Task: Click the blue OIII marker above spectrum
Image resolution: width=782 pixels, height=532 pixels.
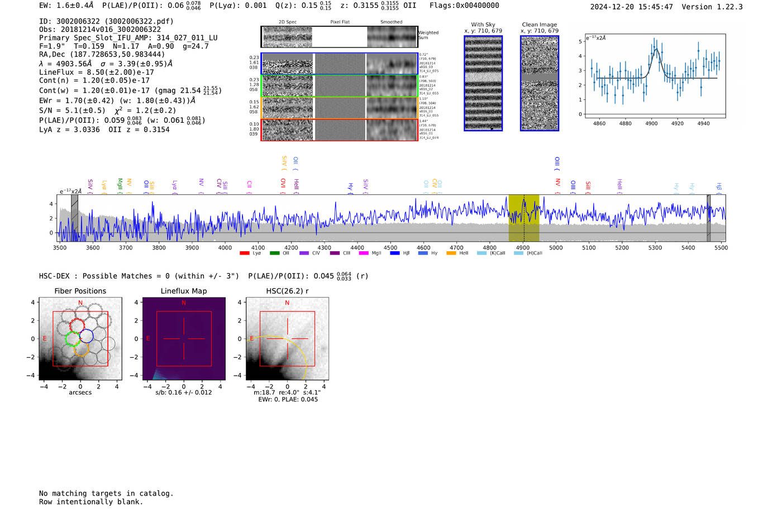Action: [x=557, y=163]
